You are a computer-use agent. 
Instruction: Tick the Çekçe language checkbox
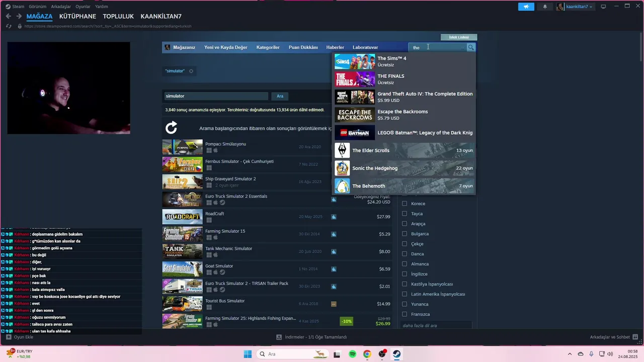405,244
